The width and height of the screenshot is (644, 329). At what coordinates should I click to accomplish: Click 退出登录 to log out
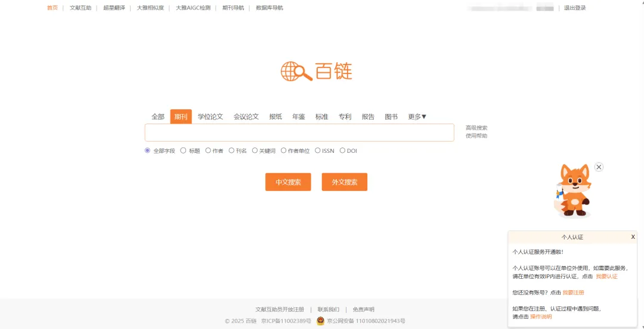click(575, 8)
